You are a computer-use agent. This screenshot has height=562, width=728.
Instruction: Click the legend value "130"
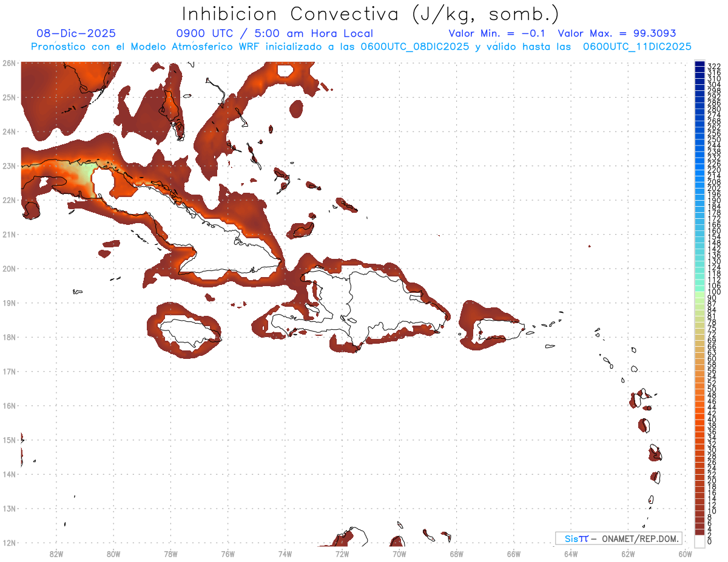[x=714, y=261]
